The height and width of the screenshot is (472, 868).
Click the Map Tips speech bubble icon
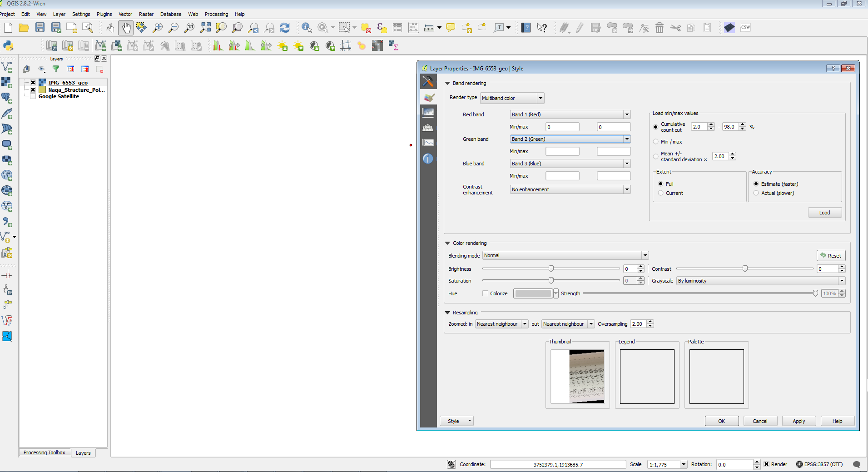(x=451, y=28)
